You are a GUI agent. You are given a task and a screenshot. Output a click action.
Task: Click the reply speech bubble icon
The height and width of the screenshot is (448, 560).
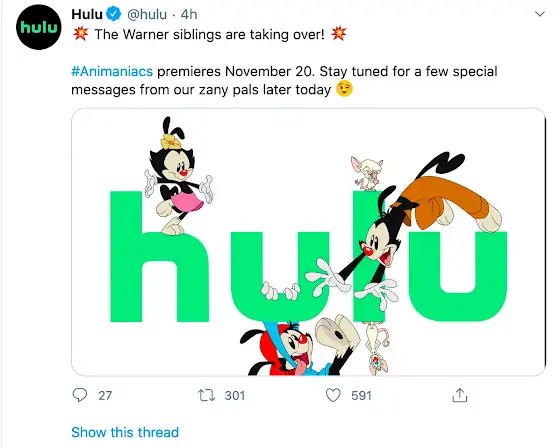tap(80, 395)
